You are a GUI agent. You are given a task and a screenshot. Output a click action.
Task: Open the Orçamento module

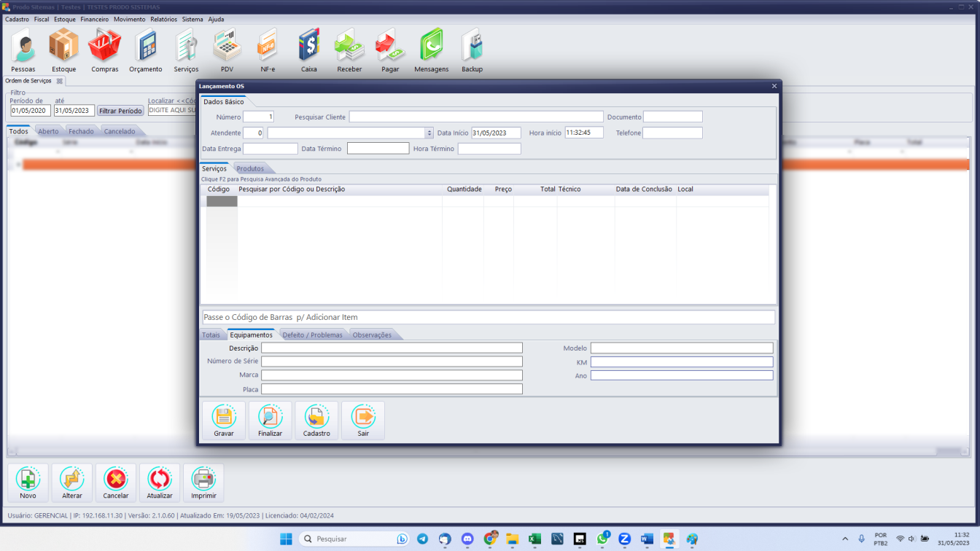(x=145, y=49)
